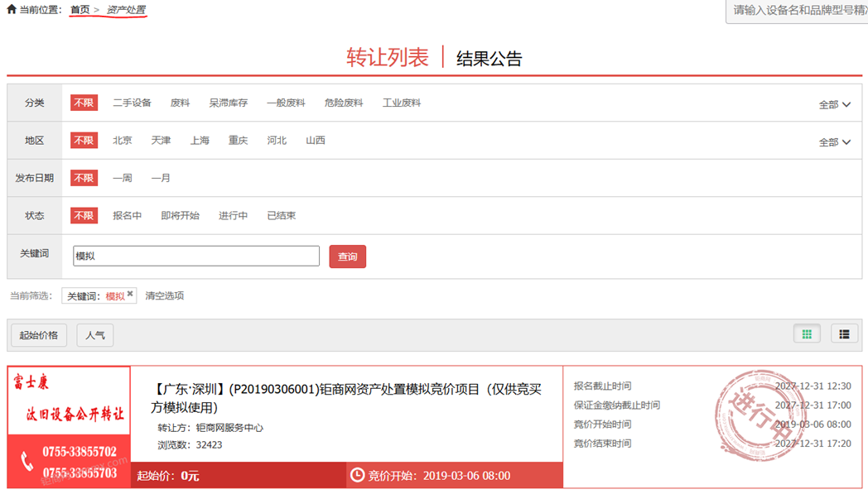Viewport: 868px width, 494px height.
Task: Click 起始价：0元 label
Action: 168,476
